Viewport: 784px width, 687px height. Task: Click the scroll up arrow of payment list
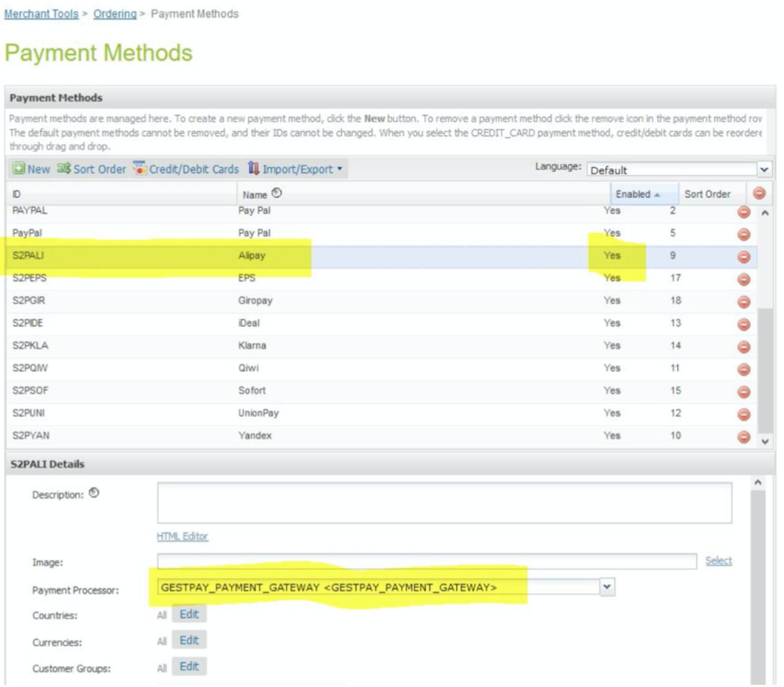(x=765, y=213)
